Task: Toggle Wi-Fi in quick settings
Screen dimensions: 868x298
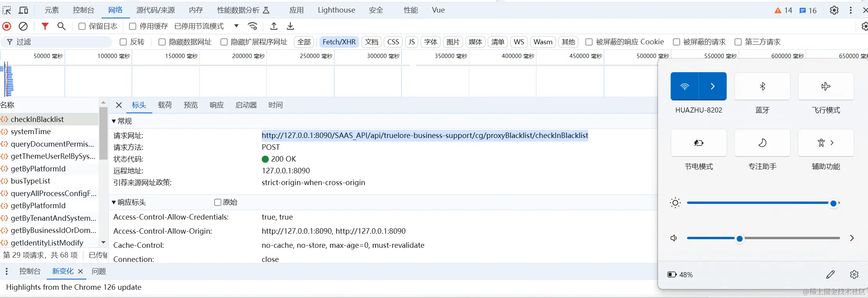Action: [684, 86]
